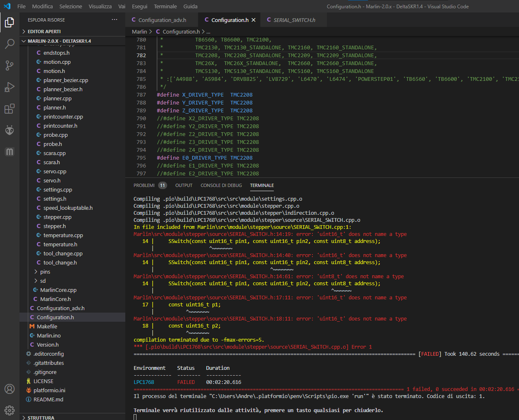This screenshot has height=420, width=519.
Task: Open Explorer more actions ellipsis
Action: [x=115, y=20]
